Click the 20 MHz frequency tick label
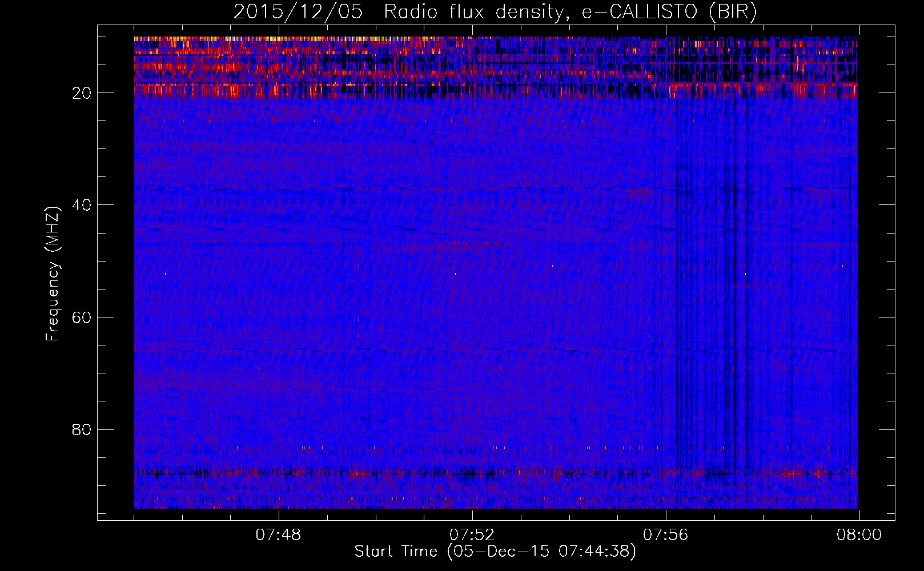Screen dimensions: 924x571 pos(82,93)
